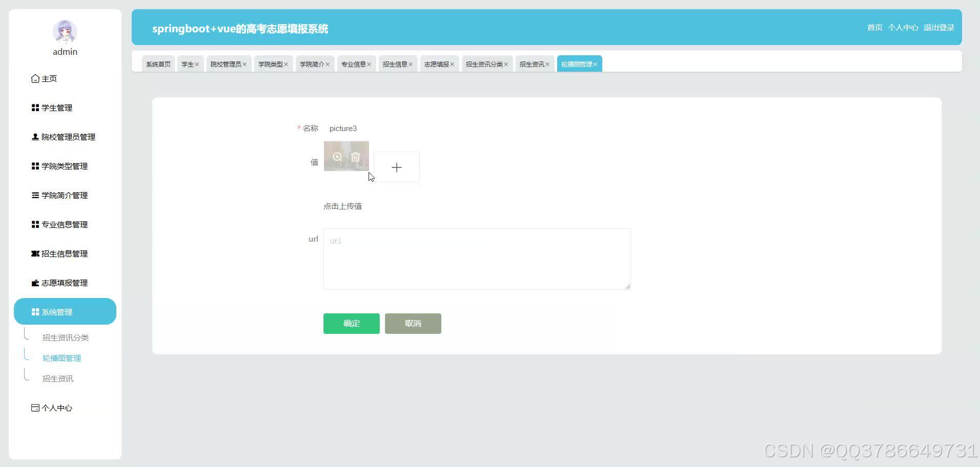
Task: Open 学院类型管理 sidebar menu
Action: click(65, 166)
